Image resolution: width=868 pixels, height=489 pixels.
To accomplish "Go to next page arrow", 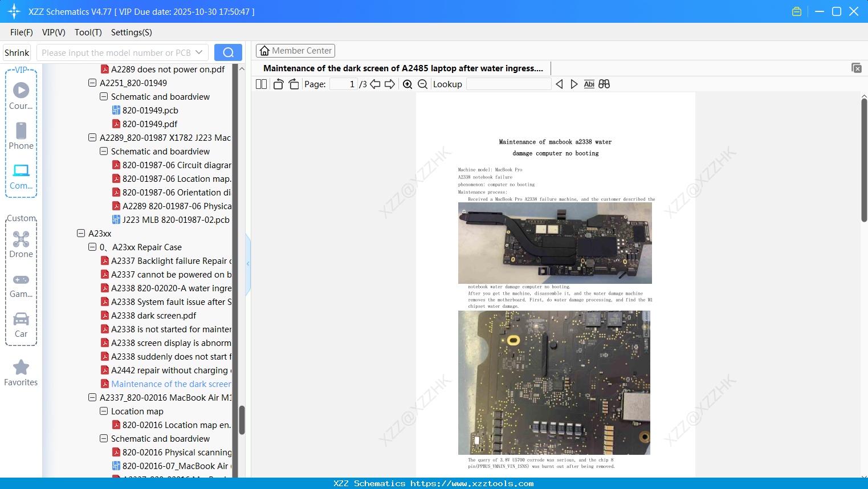I will tap(390, 84).
